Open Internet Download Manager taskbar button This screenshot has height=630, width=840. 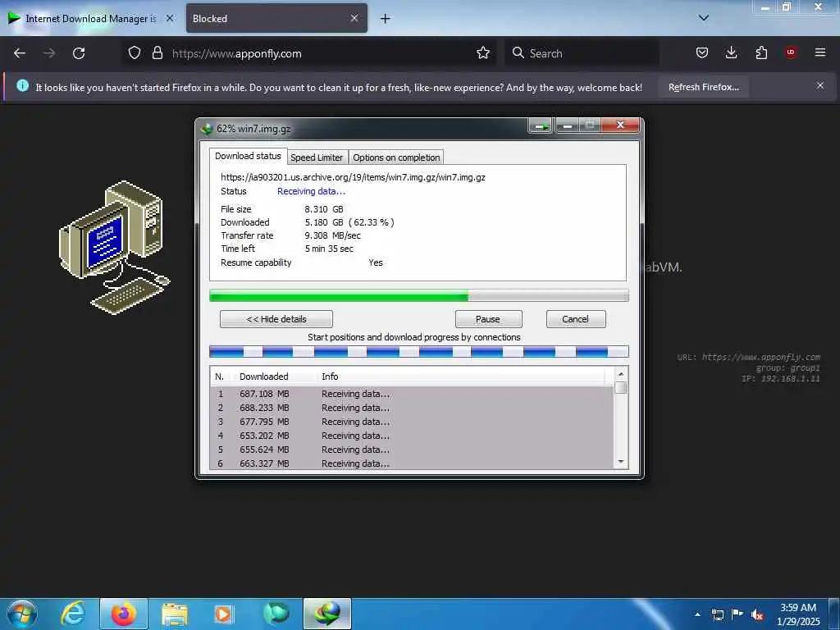click(x=327, y=614)
